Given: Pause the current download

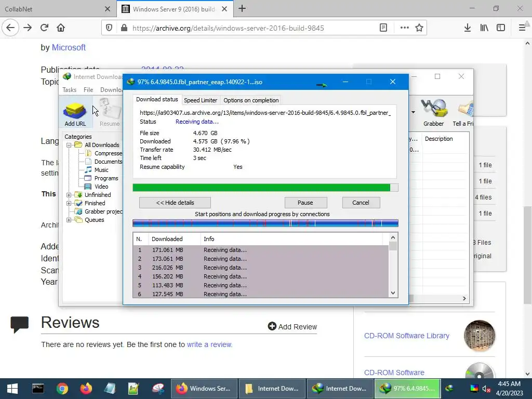Looking at the screenshot, I should point(305,203).
